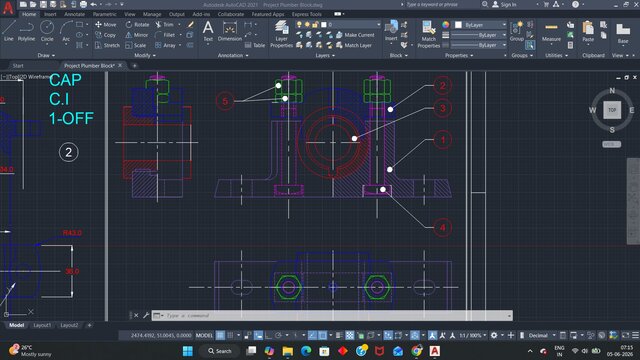Open the Layout1 tab

pyautogui.click(x=42, y=325)
